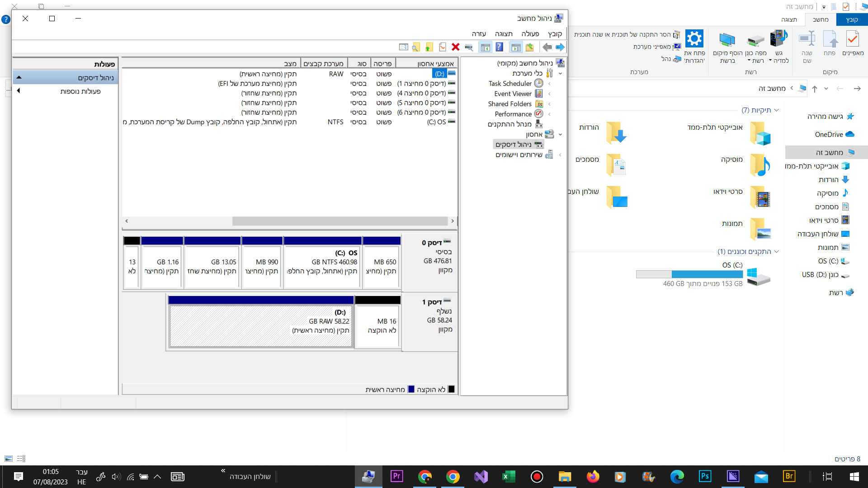The image size is (868, 488).
Task: Open the Action menu in Computer Management
Action: (530, 34)
